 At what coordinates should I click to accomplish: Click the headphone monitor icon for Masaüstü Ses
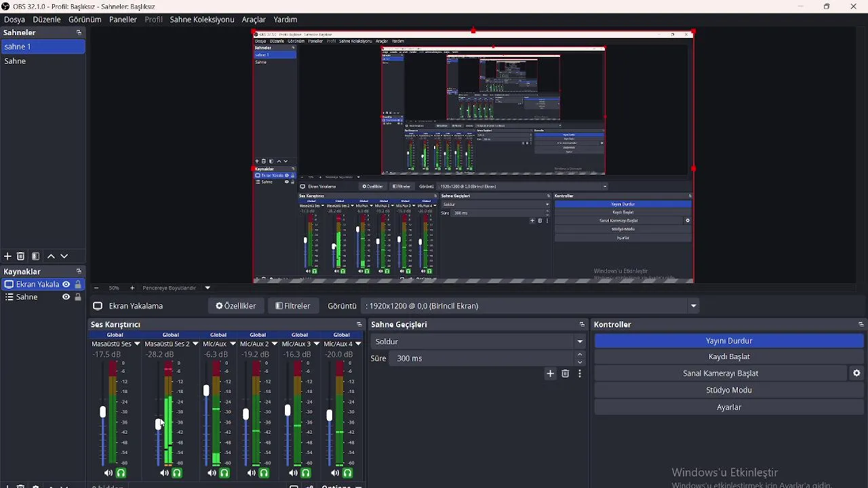[x=121, y=473]
